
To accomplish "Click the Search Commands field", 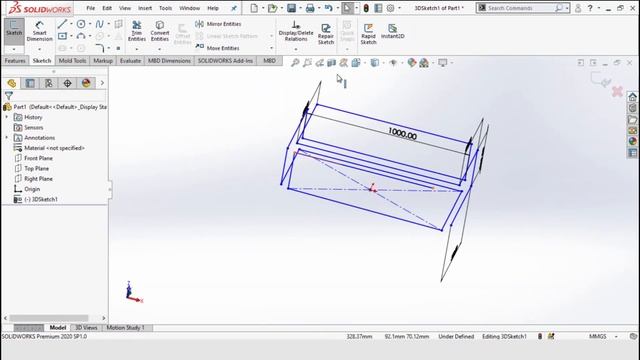I will [521, 8].
